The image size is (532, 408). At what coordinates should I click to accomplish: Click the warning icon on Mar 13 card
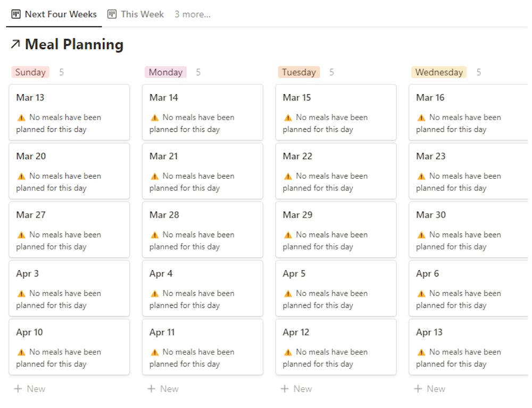tap(21, 118)
